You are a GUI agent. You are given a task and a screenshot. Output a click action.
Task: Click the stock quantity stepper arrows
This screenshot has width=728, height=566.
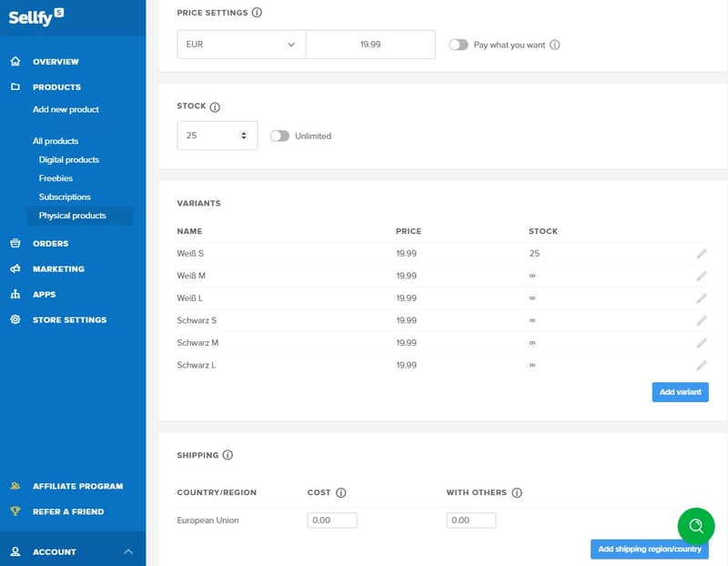243,136
